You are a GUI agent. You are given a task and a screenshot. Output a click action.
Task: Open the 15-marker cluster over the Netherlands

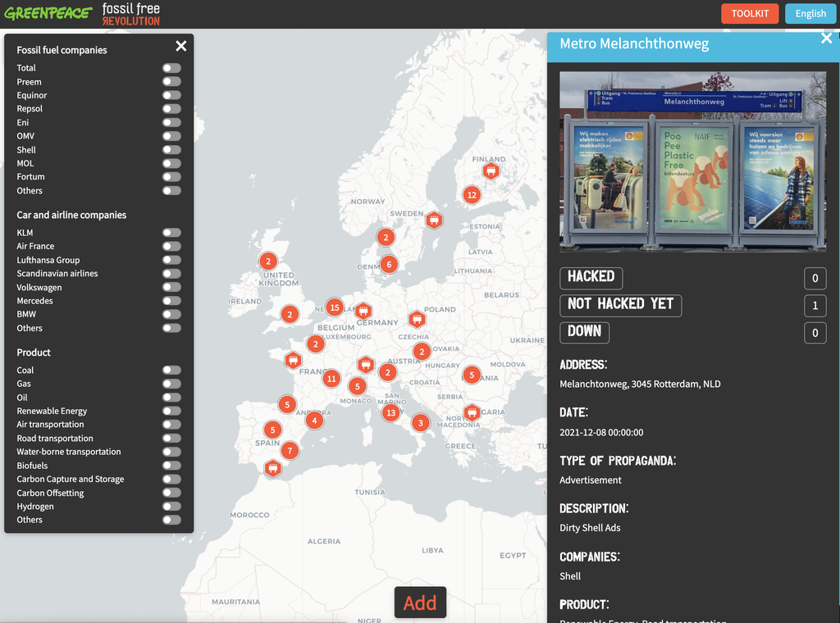[x=335, y=307]
